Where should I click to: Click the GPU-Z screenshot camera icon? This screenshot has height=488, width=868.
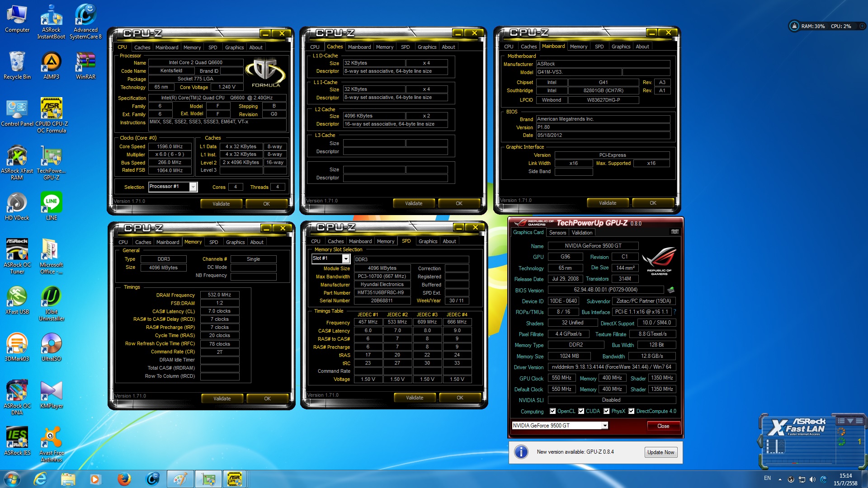(x=675, y=232)
